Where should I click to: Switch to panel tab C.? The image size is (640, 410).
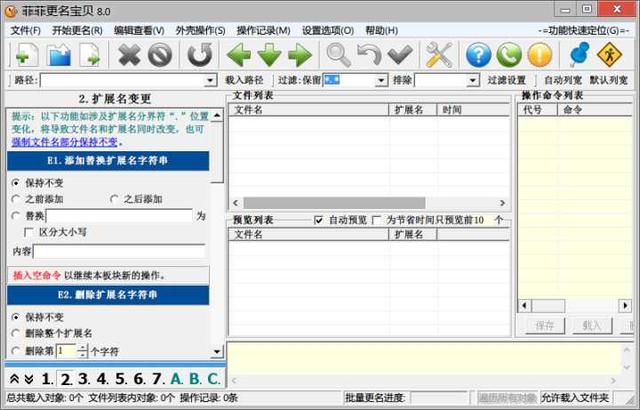pos(213,379)
